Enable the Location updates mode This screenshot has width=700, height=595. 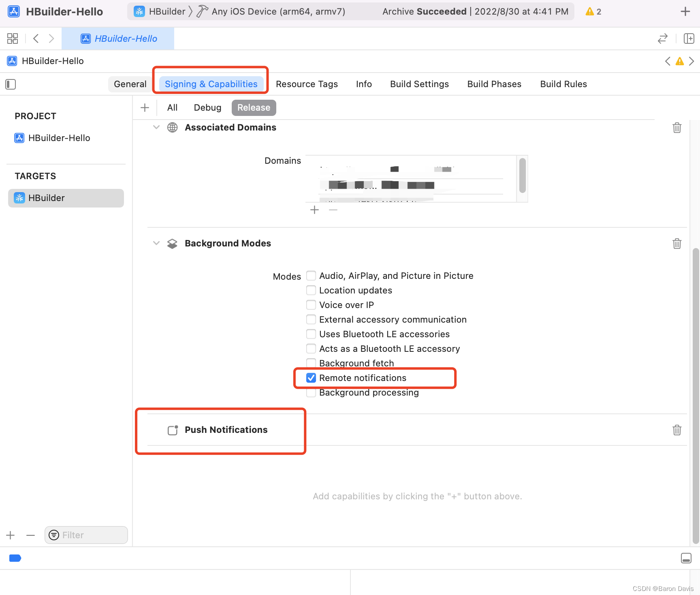pos(311,290)
